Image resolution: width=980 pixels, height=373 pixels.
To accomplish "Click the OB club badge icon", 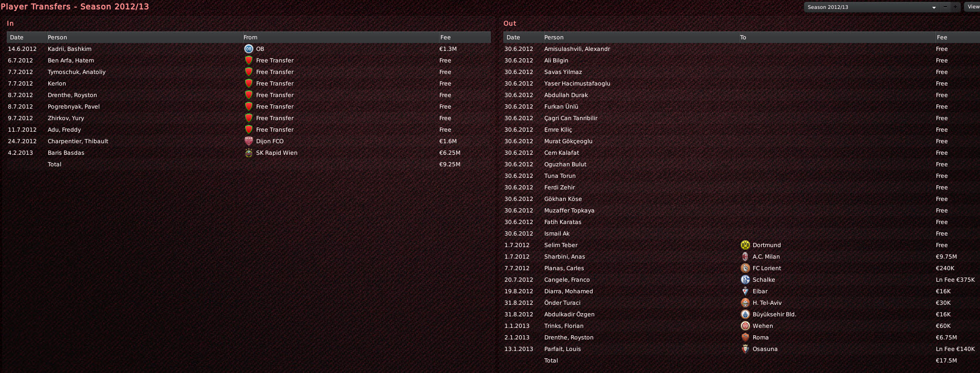I will pyautogui.click(x=249, y=49).
